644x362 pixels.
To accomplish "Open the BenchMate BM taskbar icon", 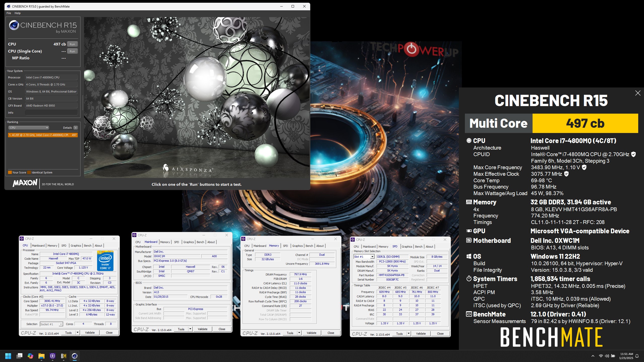I will [x=64, y=356].
